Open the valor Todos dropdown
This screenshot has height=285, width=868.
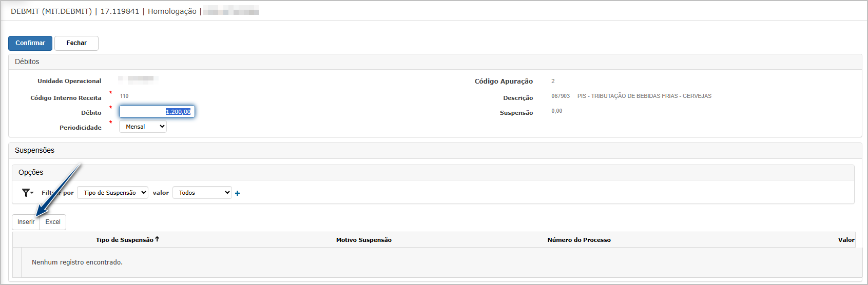tap(202, 193)
